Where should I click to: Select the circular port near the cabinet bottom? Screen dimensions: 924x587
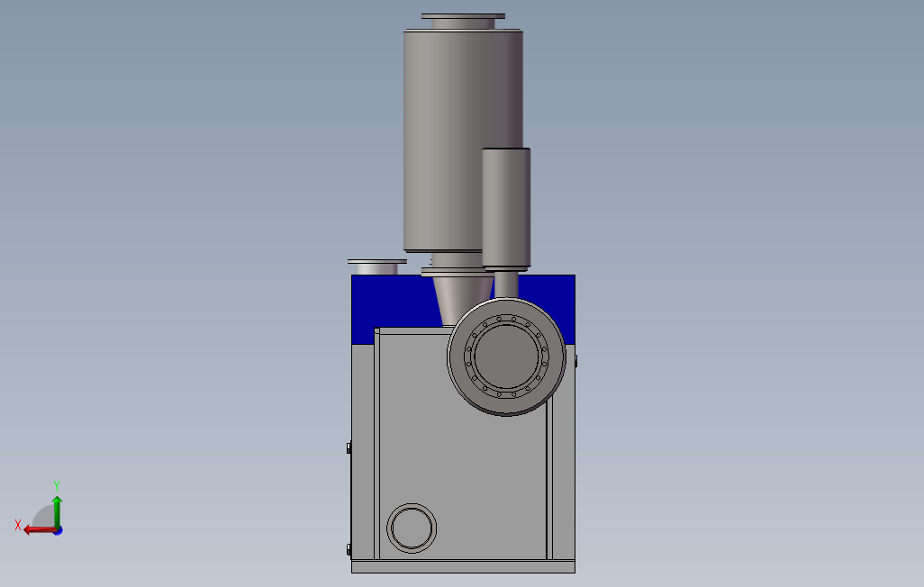(412, 528)
